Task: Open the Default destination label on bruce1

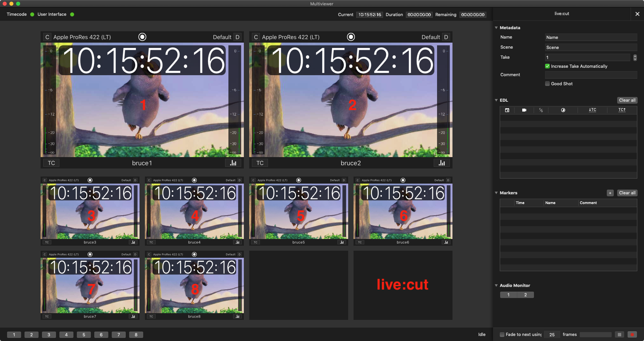Action: (x=222, y=37)
